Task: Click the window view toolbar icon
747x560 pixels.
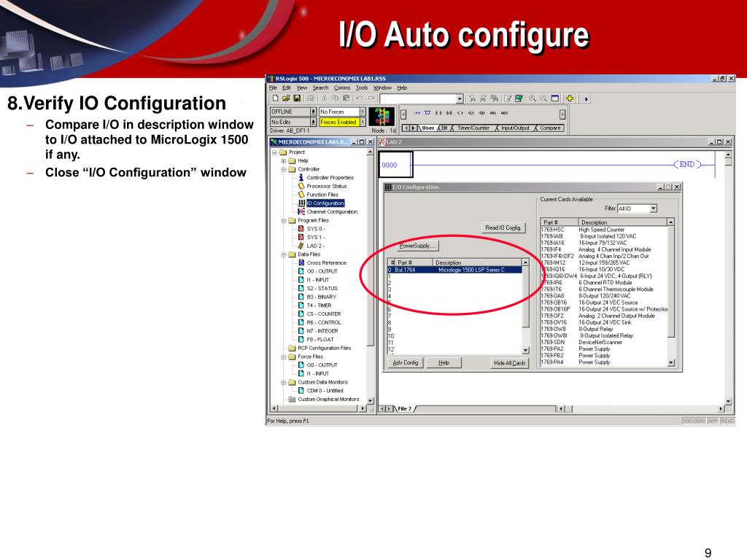Action: point(555,98)
